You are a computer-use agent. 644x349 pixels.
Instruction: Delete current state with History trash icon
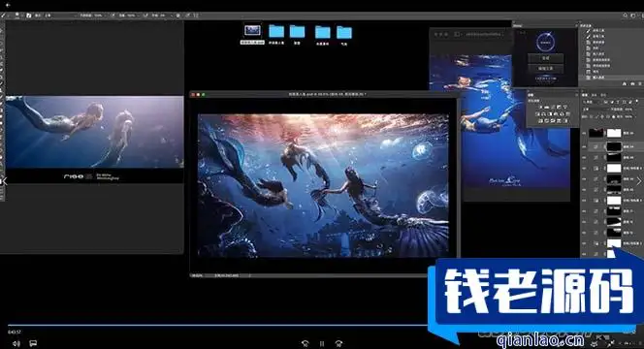point(640,83)
